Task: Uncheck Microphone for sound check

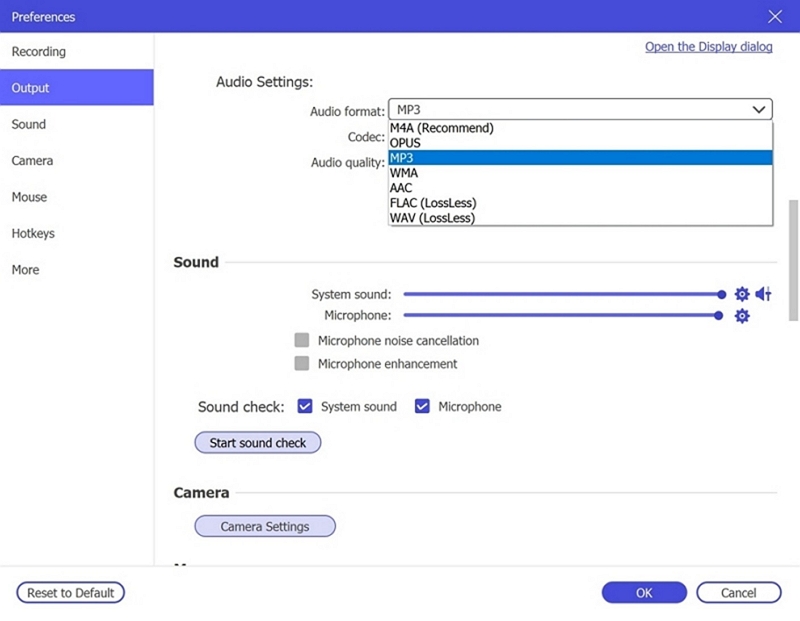Action: point(422,406)
